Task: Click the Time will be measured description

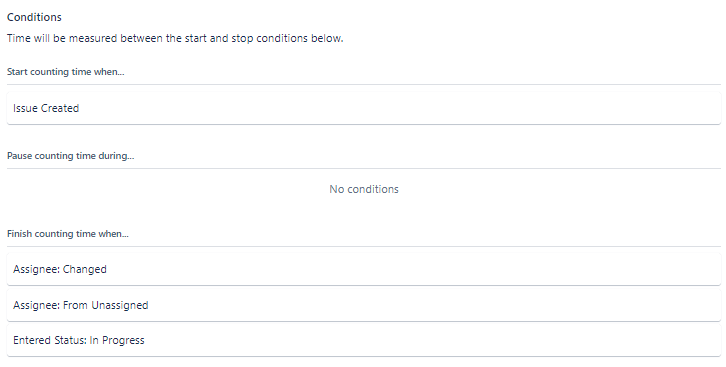Action: 175,38
